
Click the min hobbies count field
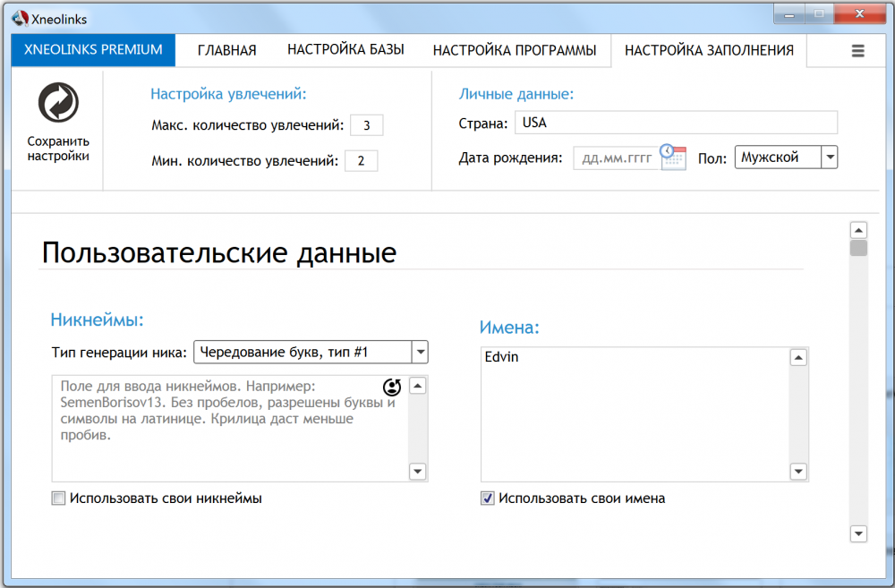point(361,161)
